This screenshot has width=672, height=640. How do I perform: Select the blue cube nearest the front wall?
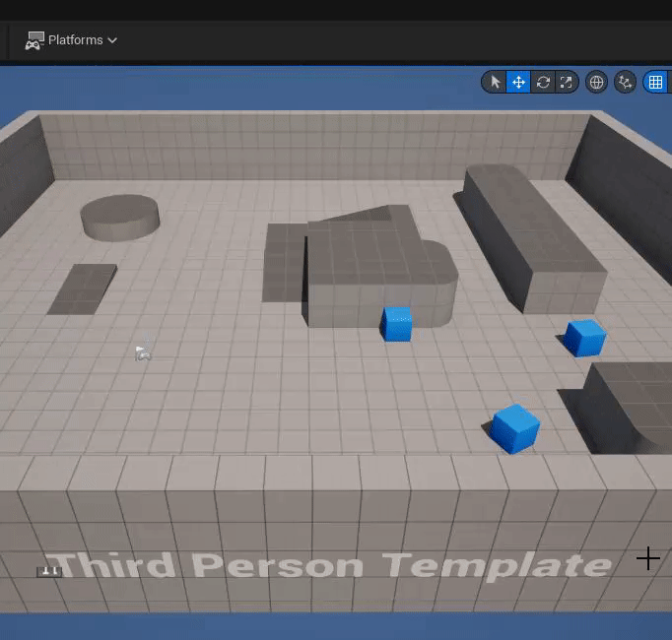(514, 428)
